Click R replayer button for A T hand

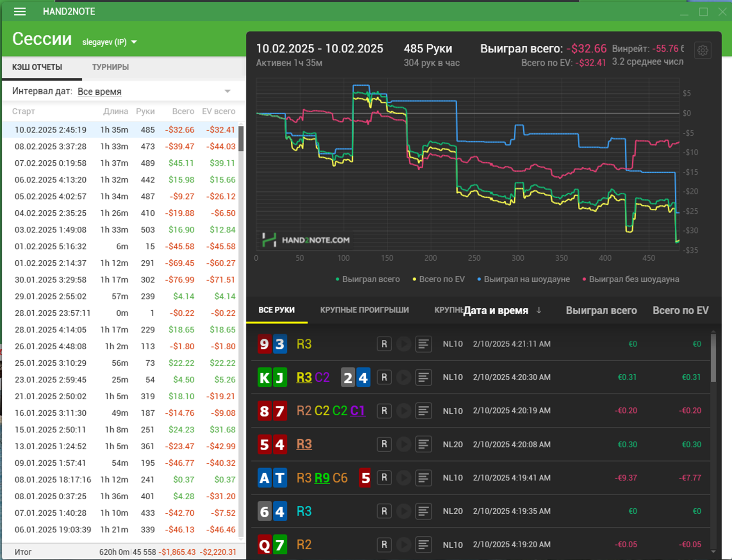point(384,478)
